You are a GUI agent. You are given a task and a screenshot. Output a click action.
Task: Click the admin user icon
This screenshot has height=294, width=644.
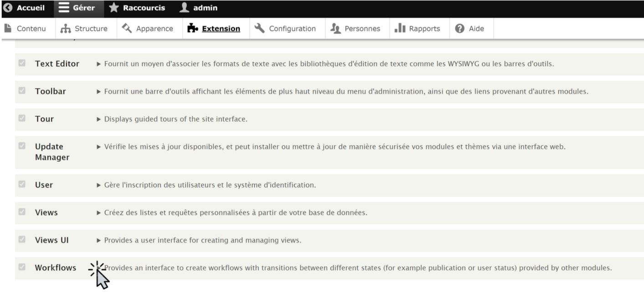(x=184, y=8)
